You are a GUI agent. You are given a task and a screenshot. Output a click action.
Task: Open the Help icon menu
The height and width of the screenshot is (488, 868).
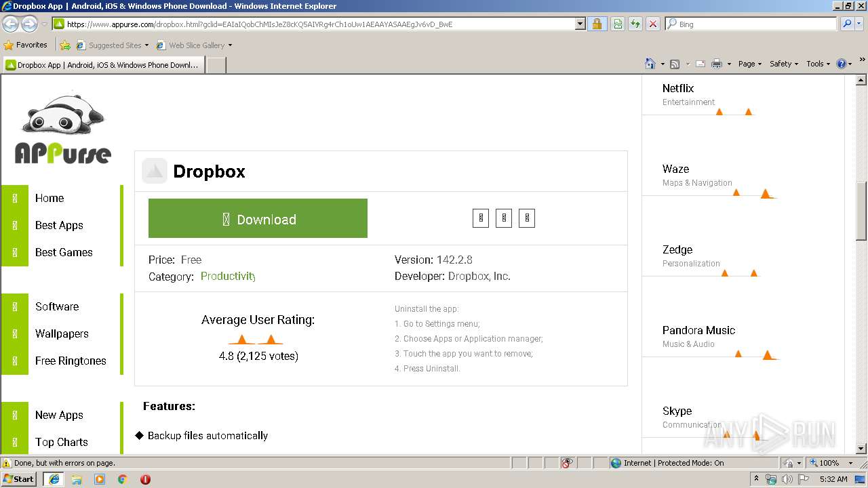coord(844,64)
